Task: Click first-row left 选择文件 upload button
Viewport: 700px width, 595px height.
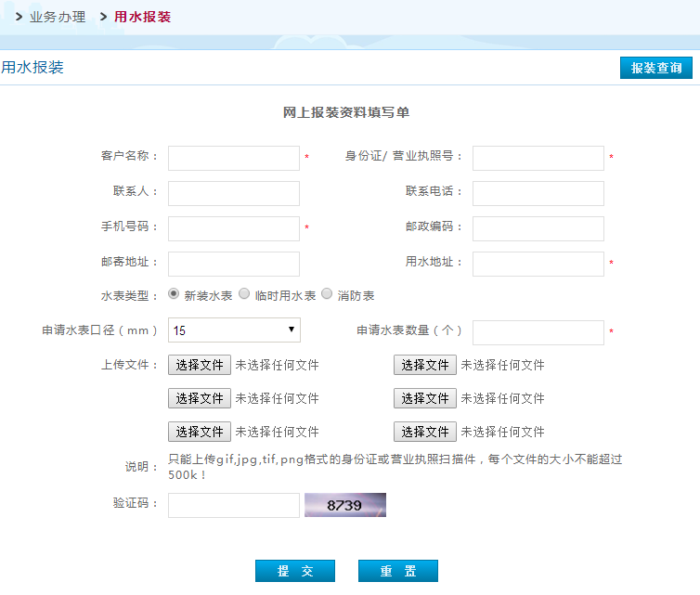Action: click(x=200, y=365)
